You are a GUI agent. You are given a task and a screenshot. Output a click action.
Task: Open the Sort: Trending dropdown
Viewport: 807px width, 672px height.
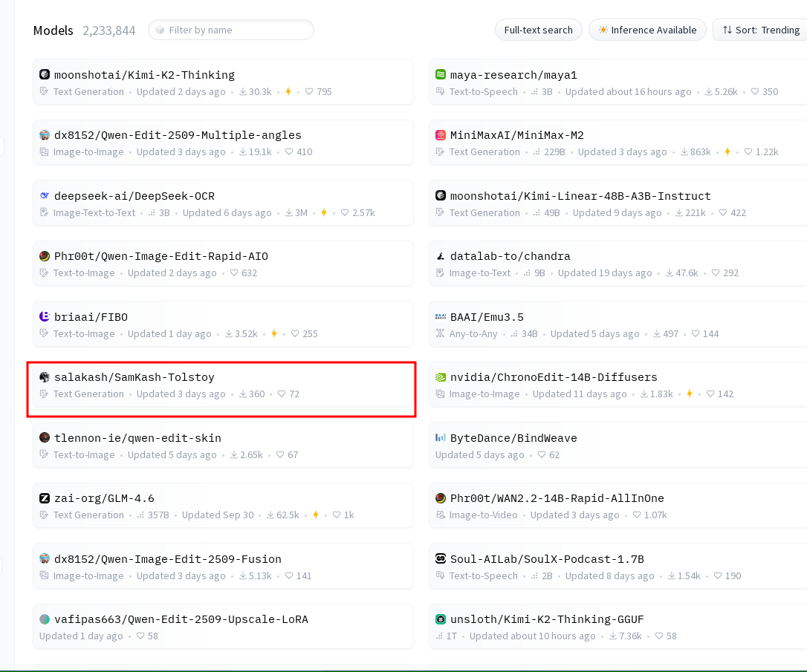[x=761, y=30]
